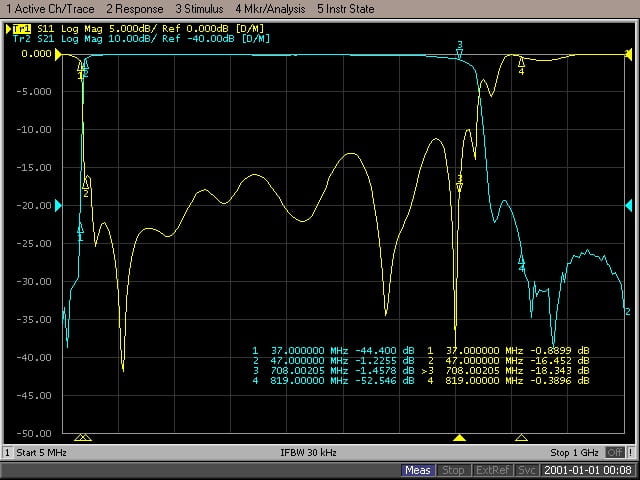This screenshot has width=640, height=480.
Task: Open the Stimulus menu
Action: click(199, 8)
